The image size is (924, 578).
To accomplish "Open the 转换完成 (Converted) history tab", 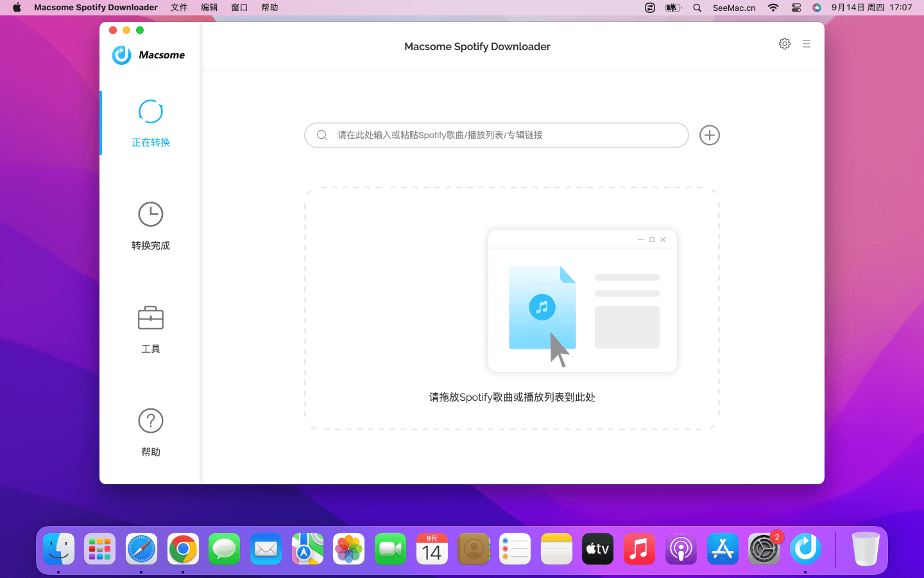I will click(x=150, y=226).
